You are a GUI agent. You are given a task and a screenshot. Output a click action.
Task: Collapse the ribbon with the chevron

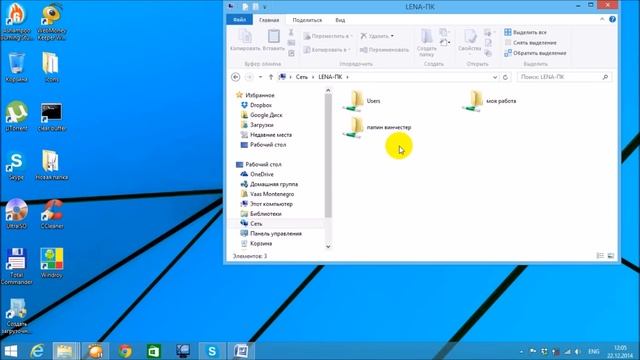[602, 19]
